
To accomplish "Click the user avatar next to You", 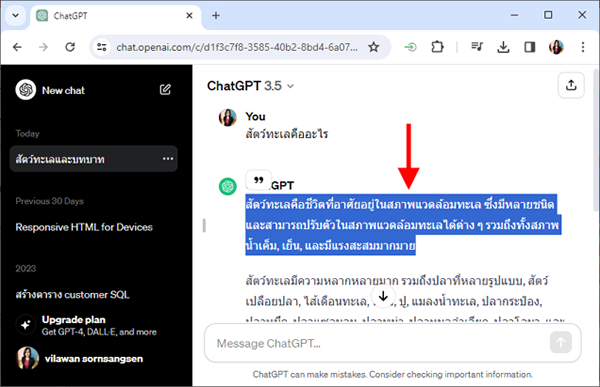I will [x=228, y=117].
